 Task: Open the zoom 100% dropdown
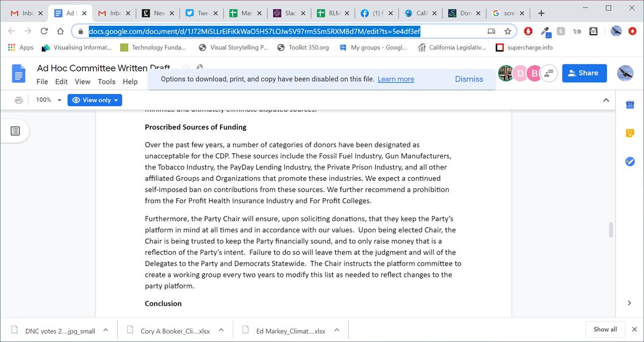point(48,100)
